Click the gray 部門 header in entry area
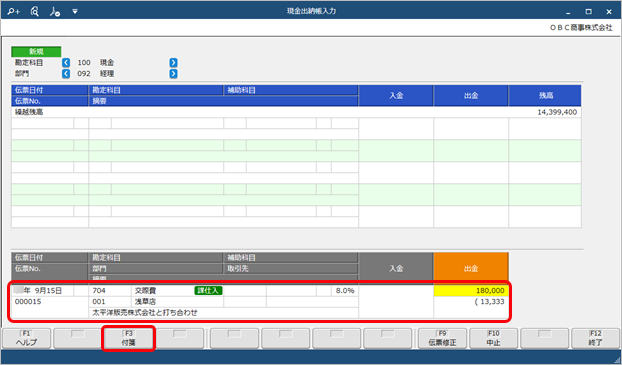The width and height of the screenshot is (622, 365). click(x=156, y=269)
